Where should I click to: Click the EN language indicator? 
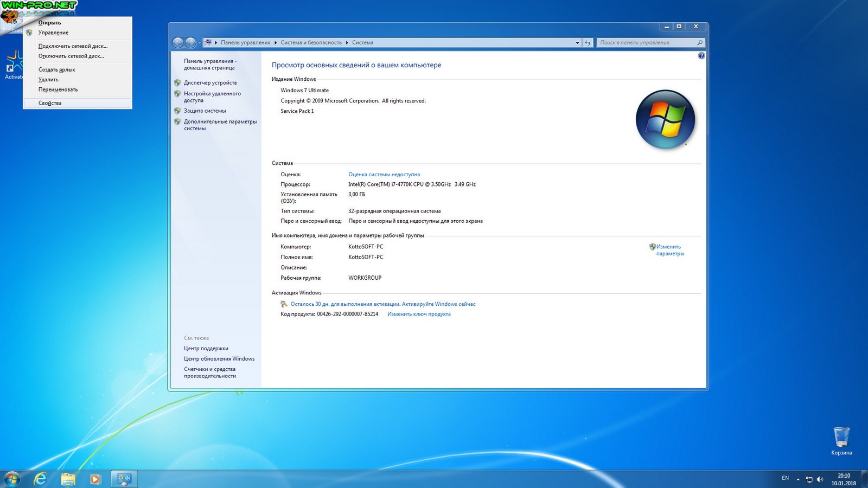(x=785, y=478)
